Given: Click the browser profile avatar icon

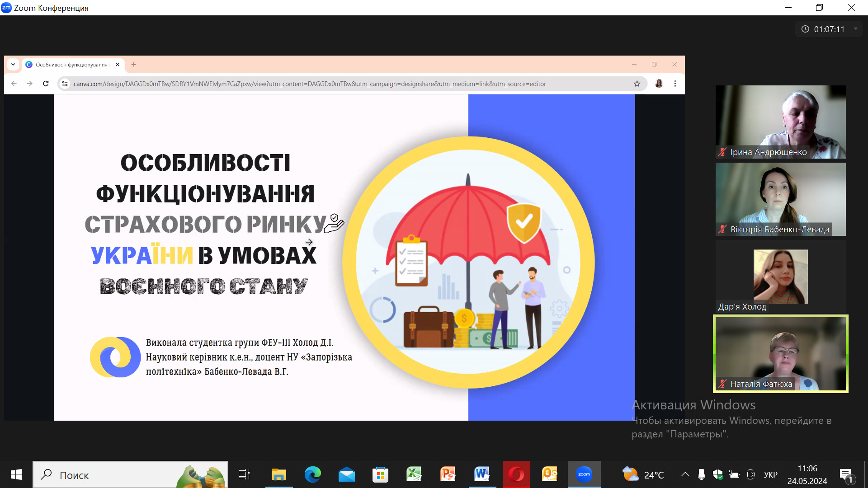Looking at the screenshot, I should point(659,84).
